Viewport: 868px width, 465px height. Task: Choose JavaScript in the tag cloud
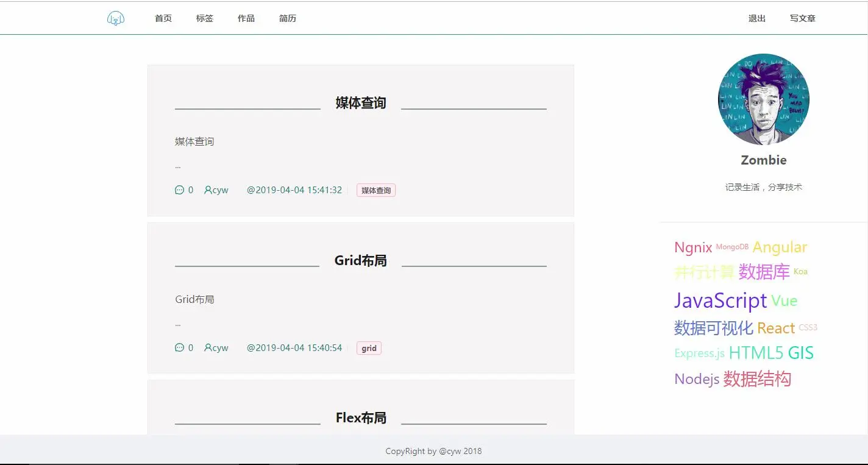tap(720, 300)
